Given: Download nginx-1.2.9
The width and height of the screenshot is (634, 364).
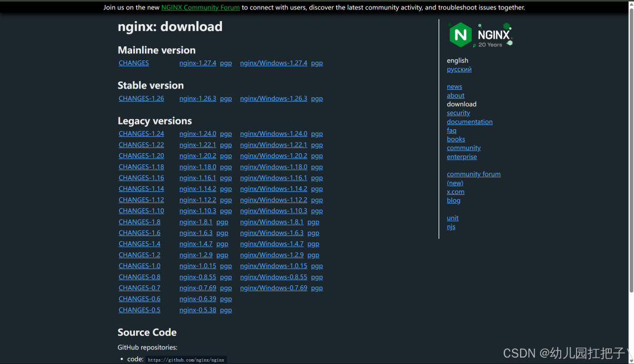Looking at the screenshot, I should tap(195, 255).
